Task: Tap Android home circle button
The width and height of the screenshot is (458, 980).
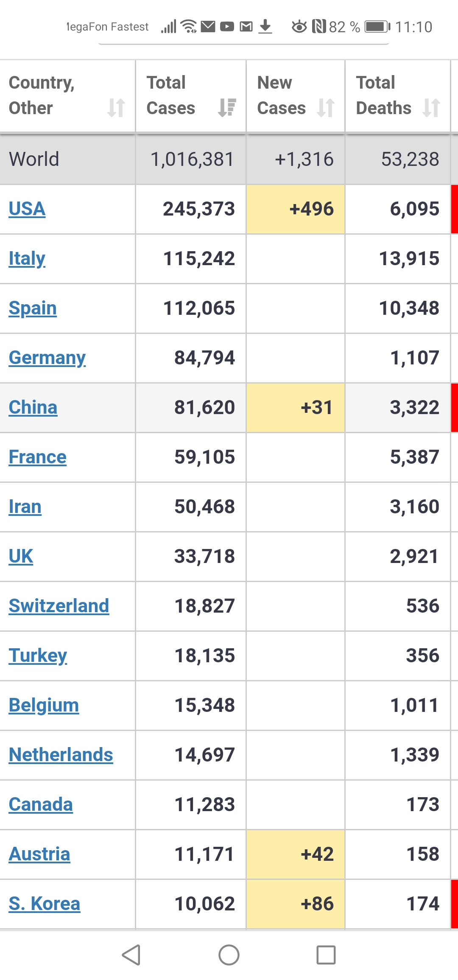Action: (x=229, y=955)
